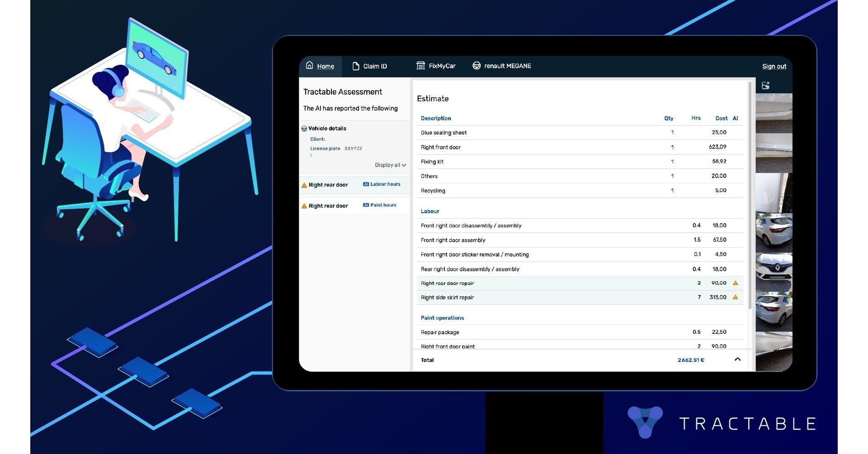Viewport: 868px width, 454px height.
Task: Click the image export icon below Sign out
Action: coord(765,85)
